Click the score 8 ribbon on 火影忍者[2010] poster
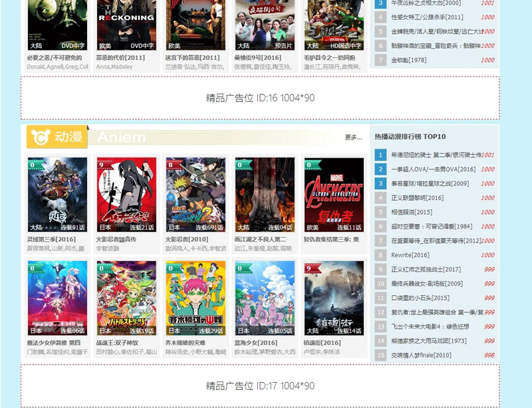Image resolution: width=532 pixels, height=408 pixels. coord(174,165)
